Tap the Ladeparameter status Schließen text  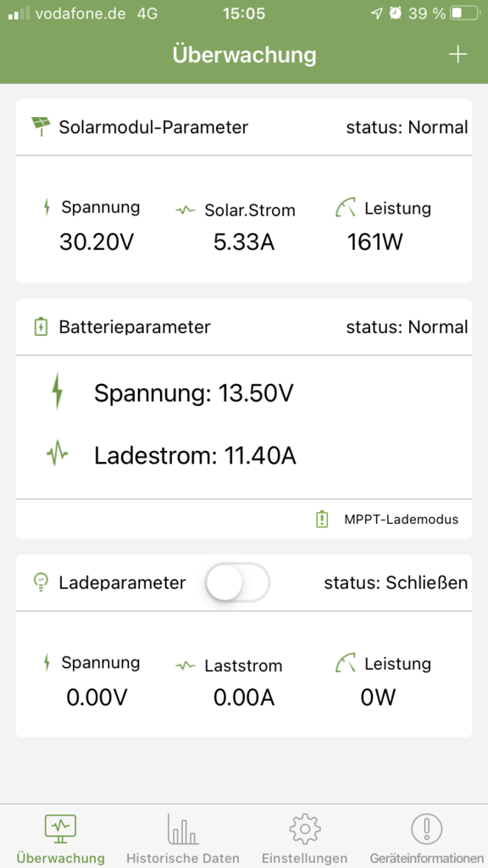pos(396,582)
